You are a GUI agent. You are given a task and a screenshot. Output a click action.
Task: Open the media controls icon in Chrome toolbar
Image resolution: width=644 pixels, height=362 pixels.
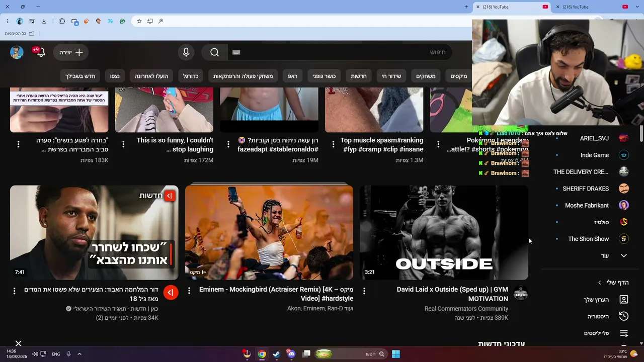click(32, 21)
